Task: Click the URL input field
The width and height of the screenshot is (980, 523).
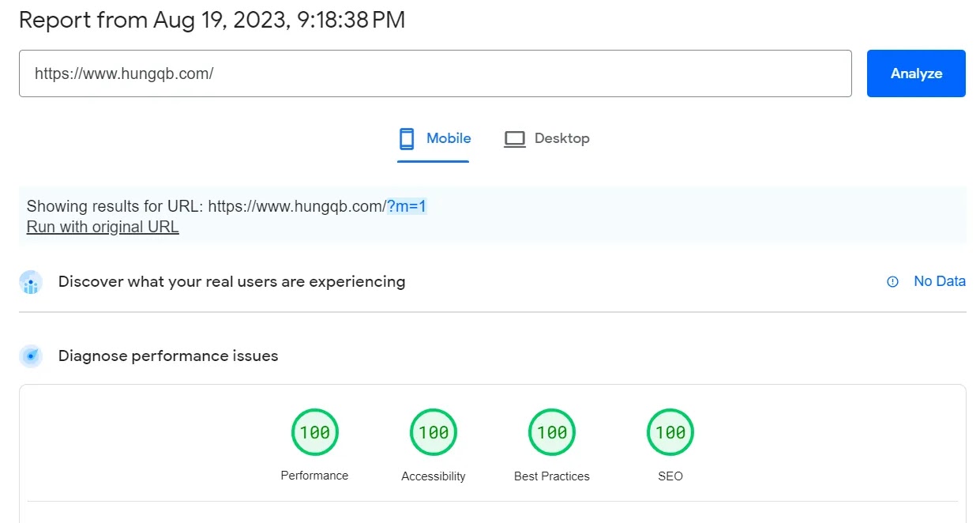Action: point(435,73)
